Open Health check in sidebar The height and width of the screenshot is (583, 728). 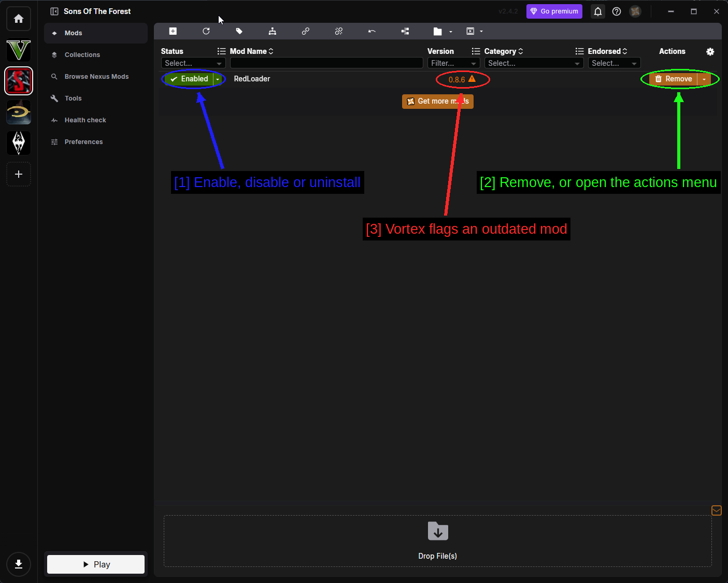pos(96,120)
